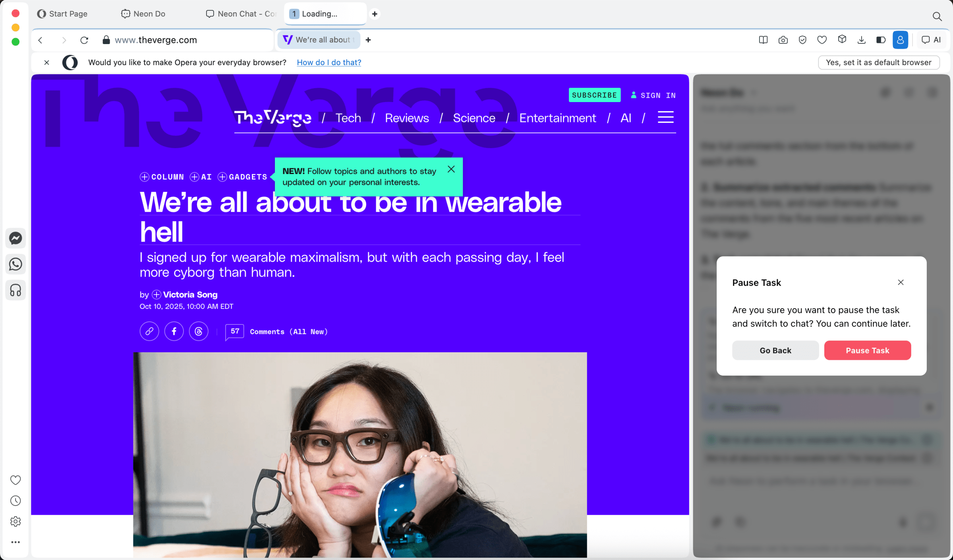Follow author Victoria Song
Screen dimensions: 953x560
[x=156, y=294]
